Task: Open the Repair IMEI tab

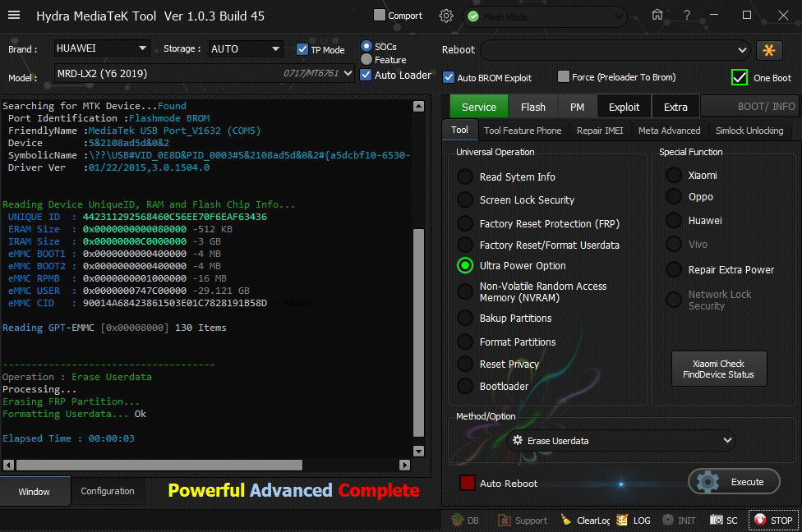Action: pos(600,130)
